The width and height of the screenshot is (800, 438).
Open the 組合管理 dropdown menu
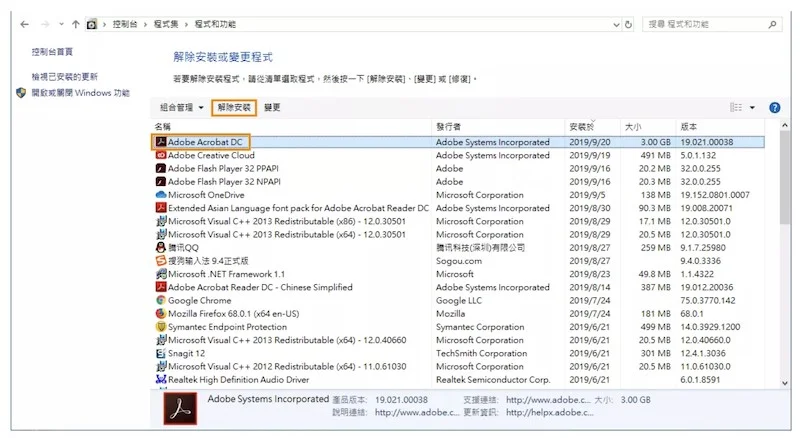182,107
